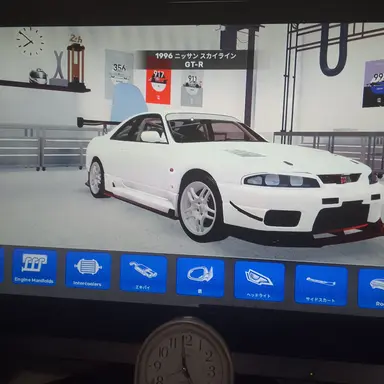Open the exhaust (エキパイ) parts tile
The height and width of the screenshot is (384, 384).
pos(143,274)
